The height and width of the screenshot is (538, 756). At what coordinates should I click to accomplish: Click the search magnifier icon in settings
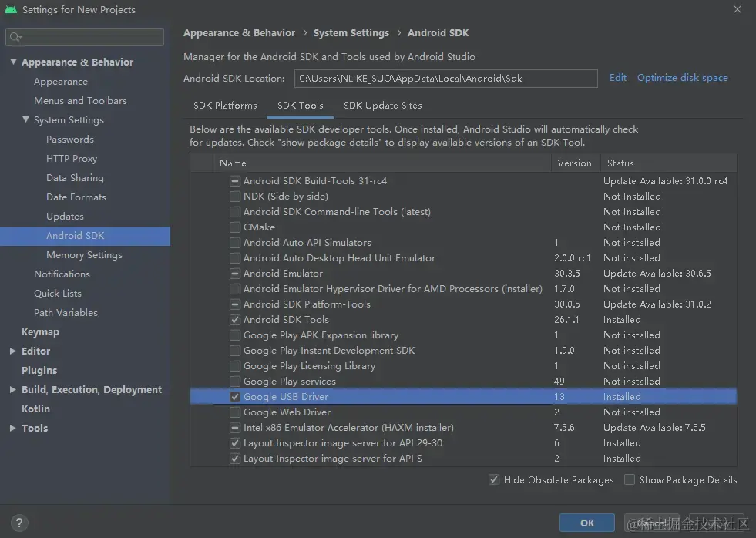15,37
